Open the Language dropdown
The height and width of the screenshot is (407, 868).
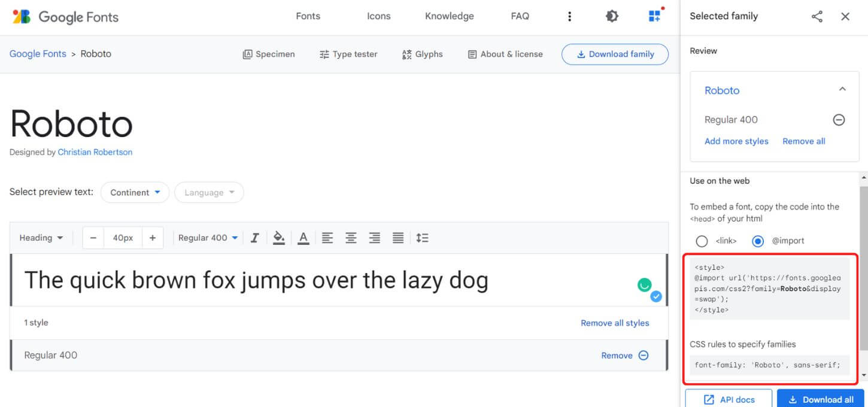click(209, 193)
